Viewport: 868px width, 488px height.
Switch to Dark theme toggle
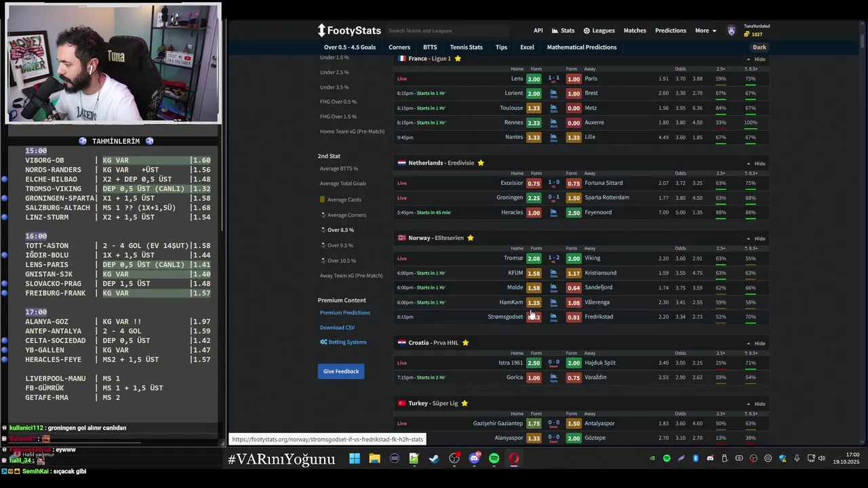(x=759, y=47)
